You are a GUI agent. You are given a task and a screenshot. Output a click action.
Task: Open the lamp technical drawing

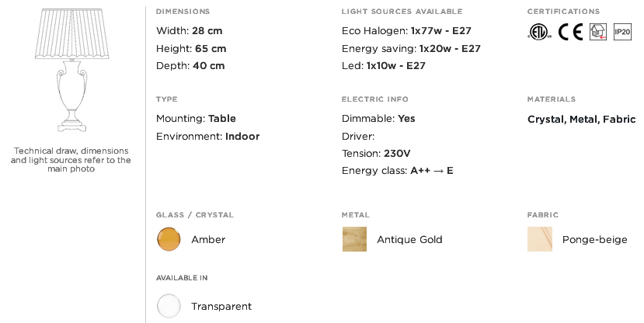tap(72, 70)
